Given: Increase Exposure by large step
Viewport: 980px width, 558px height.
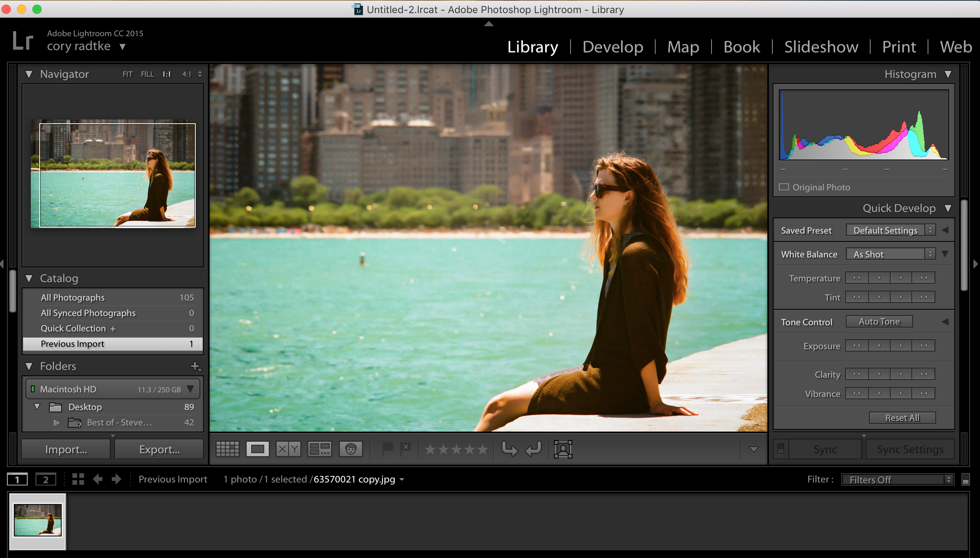Looking at the screenshot, I should pos(923,346).
